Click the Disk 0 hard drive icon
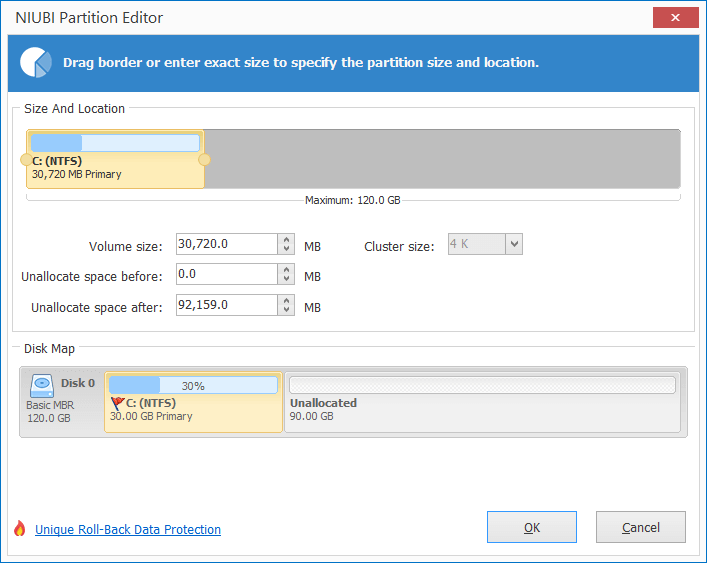Image resolution: width=707 pixels, height=563 pixels. 42,385
